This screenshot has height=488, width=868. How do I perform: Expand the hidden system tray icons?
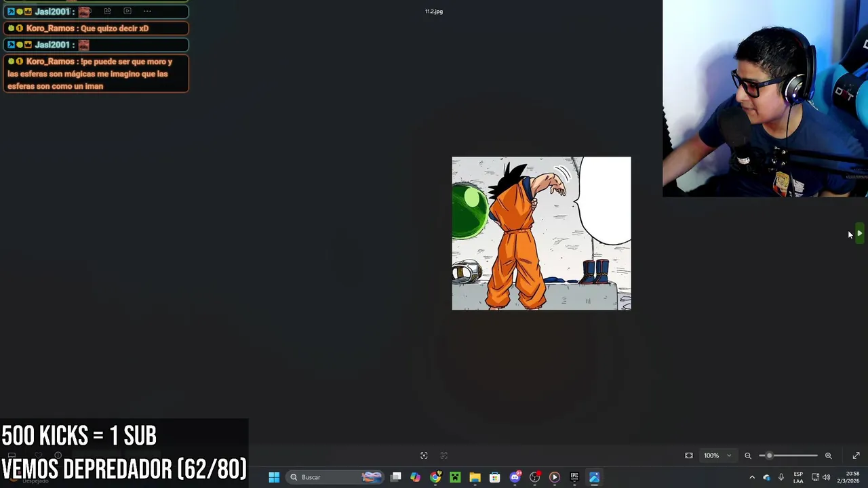point(752,477)
